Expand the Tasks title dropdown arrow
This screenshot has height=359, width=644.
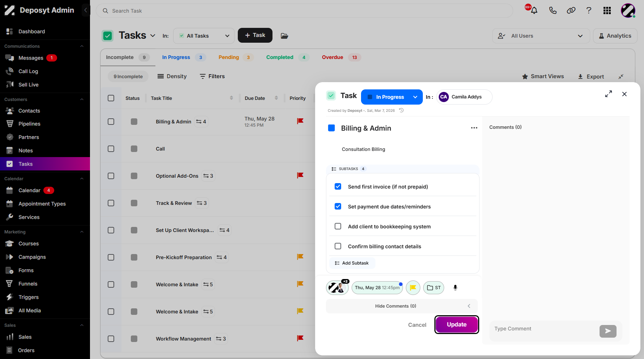coord(153,35)
